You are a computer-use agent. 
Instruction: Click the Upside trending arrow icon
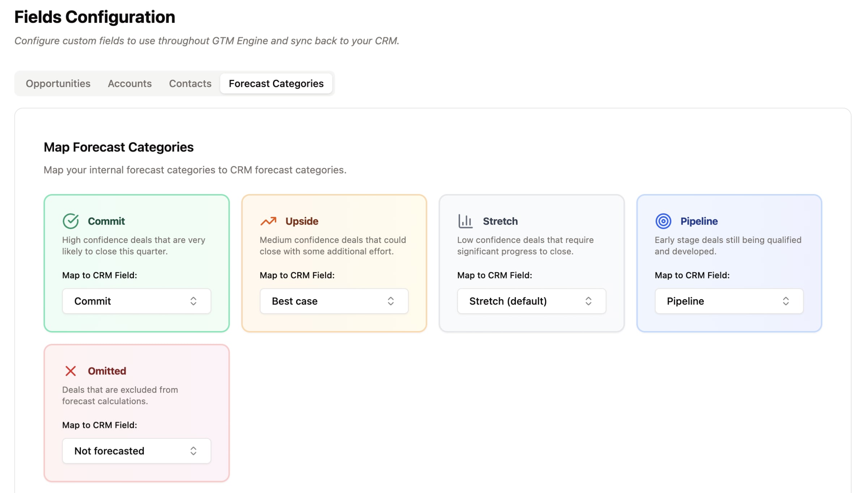click(268, 221)
